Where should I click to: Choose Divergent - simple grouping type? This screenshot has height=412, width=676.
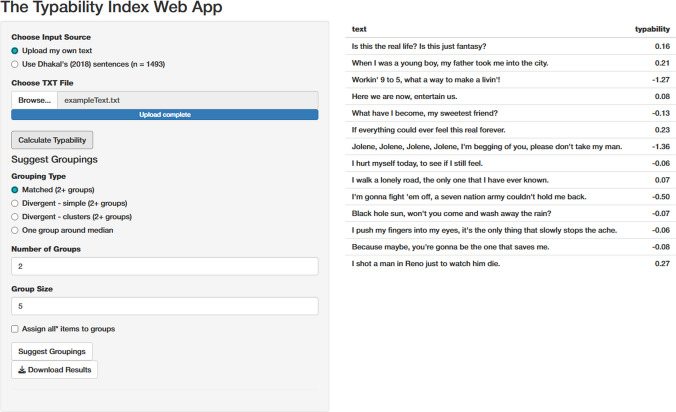[15, 203]
